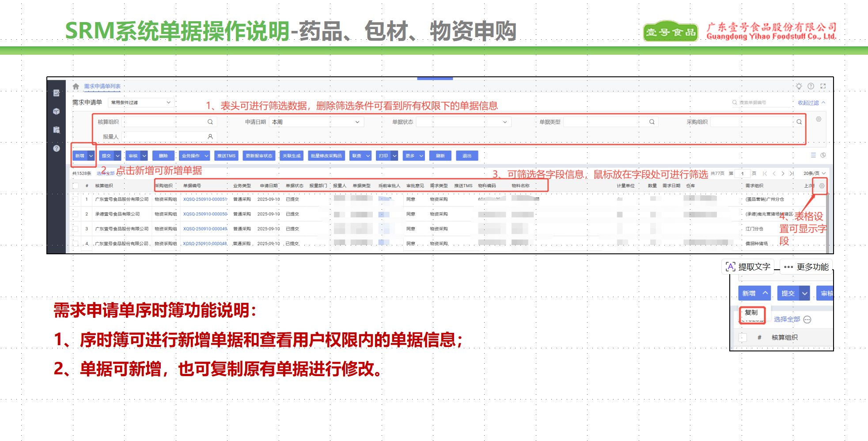Open document link XQSQ-250910-000051
Image resolution: width=868 pixels, height=441 pixels.
pos(205,200)
